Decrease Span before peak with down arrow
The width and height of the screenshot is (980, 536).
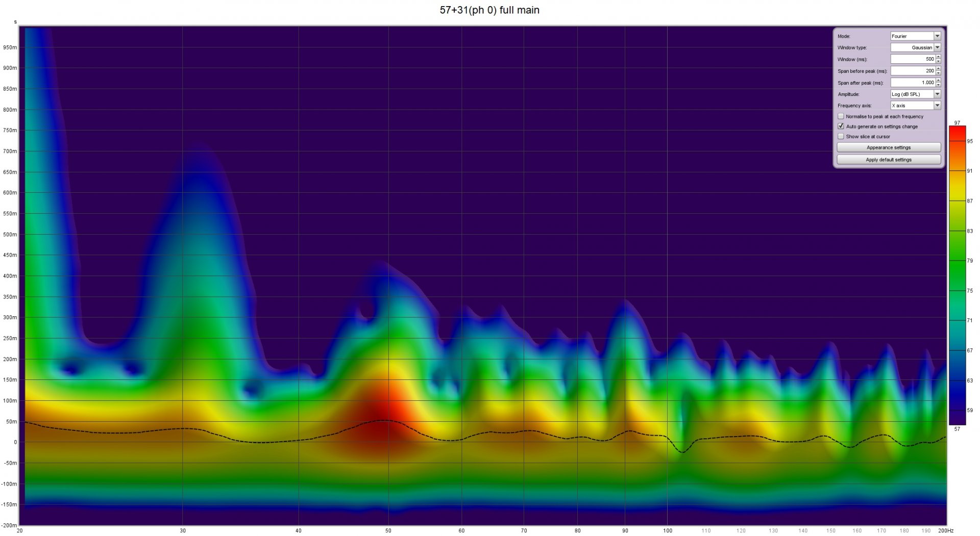click(938, 73)
